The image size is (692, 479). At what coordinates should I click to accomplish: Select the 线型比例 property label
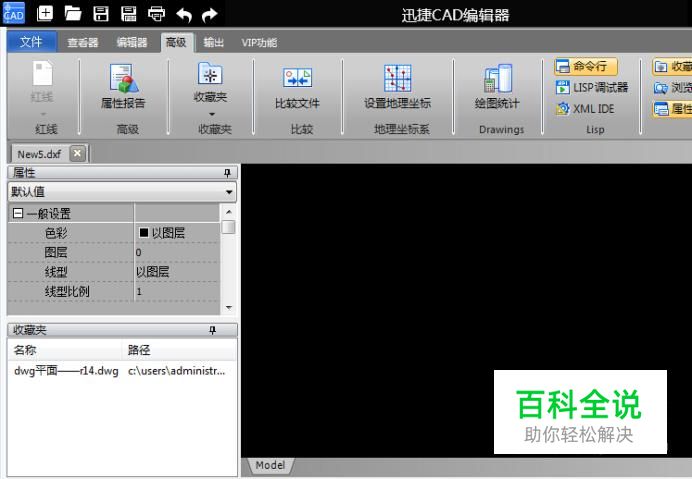click(x=67, y=291)
